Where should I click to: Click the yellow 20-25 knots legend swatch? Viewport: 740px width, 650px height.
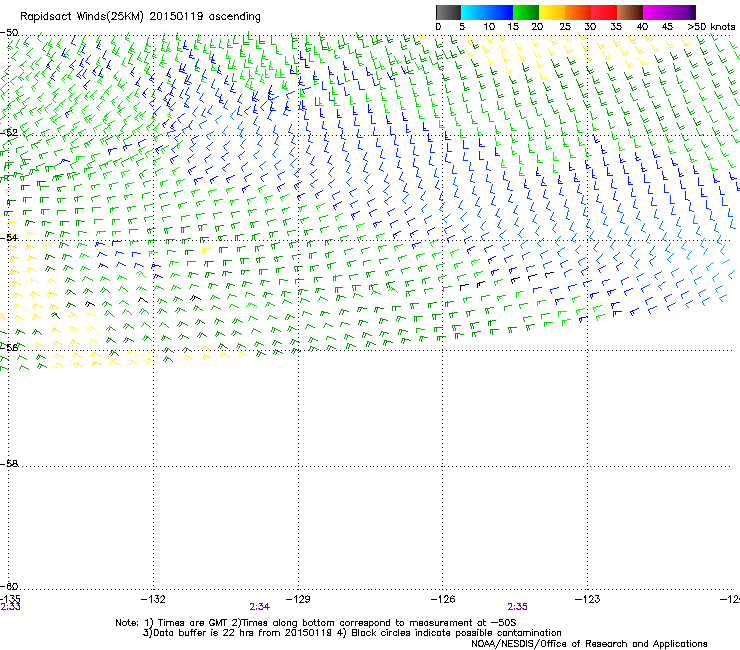[552, 12]
